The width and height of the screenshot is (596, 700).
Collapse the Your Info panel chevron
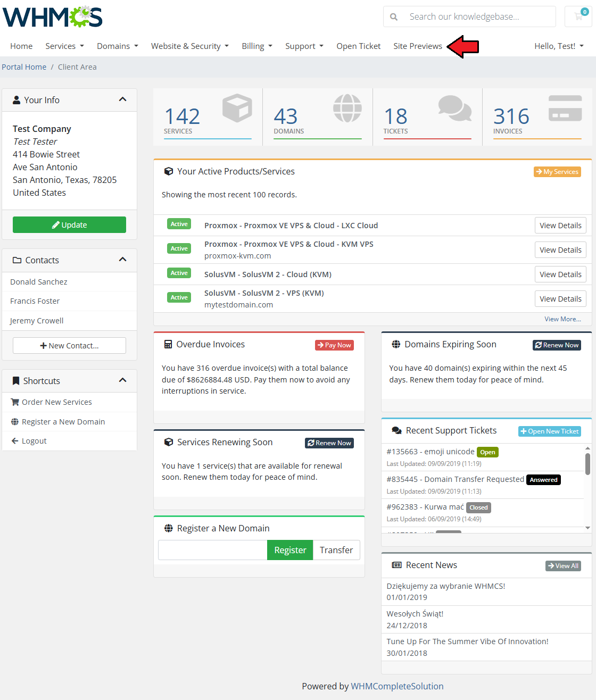[123, 99]
